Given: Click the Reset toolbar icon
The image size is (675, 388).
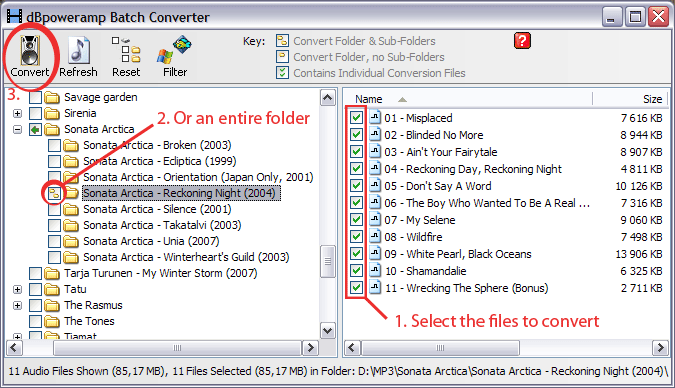Looking at the screenshot, I should coord(126,50).
